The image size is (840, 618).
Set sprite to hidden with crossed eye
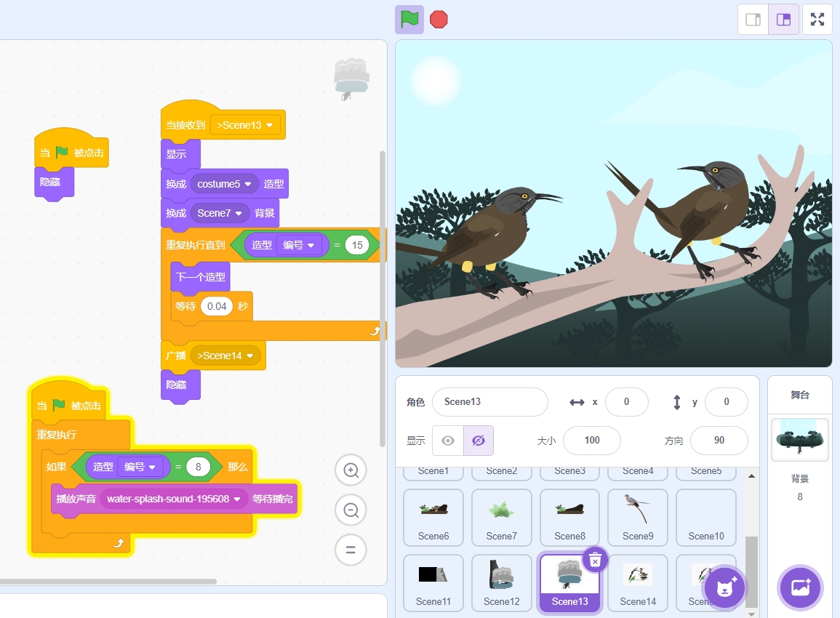point(478,441)
